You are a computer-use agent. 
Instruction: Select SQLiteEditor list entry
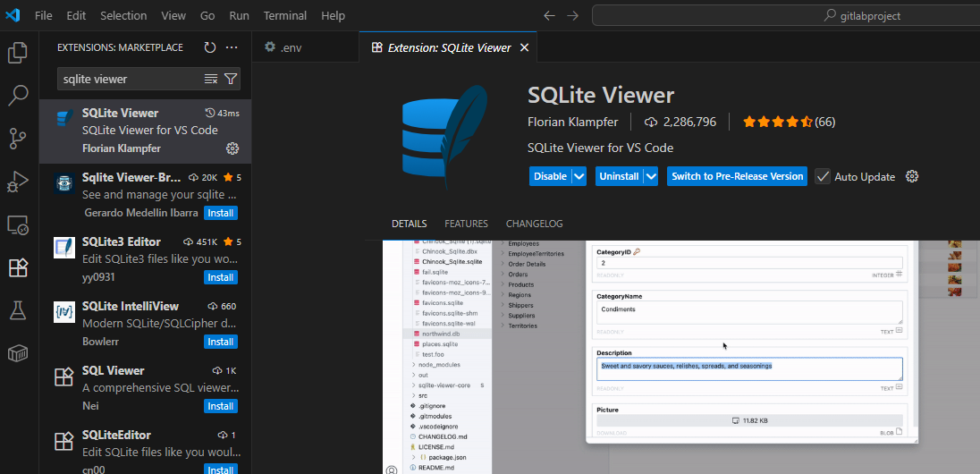click(x=145, y=450)
